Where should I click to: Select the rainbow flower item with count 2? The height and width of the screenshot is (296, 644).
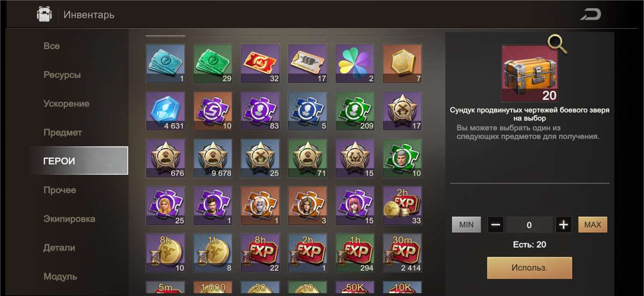tap(355, 64)
